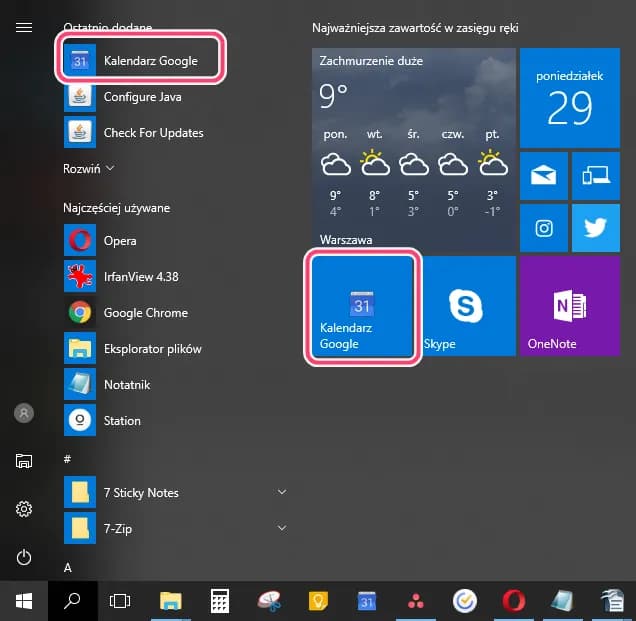The image size is (636, 621).
Task: Expand the 7 Sticky Notes folder
Action: click(282, 492)
